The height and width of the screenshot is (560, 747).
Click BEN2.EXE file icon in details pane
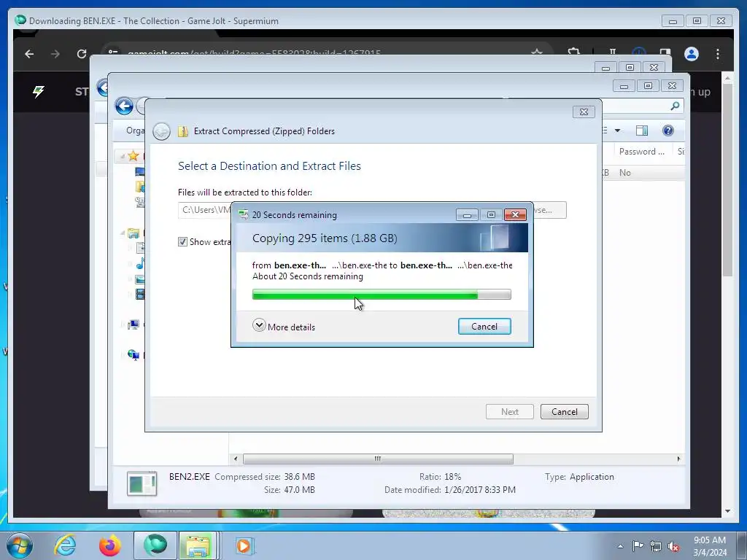[x=142, y=483]
